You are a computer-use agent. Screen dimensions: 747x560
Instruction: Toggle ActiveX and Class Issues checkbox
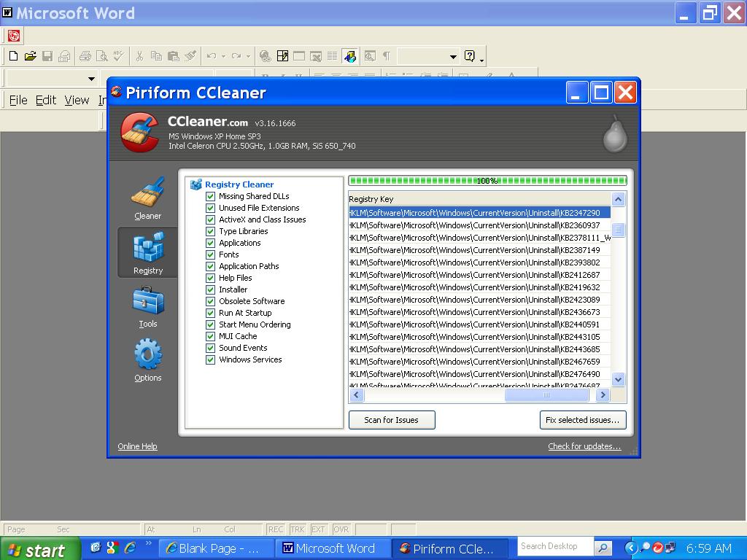(x=210, y=219)
